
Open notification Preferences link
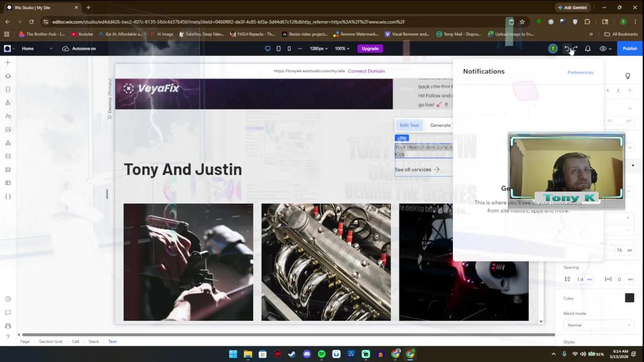coord(581,72)
